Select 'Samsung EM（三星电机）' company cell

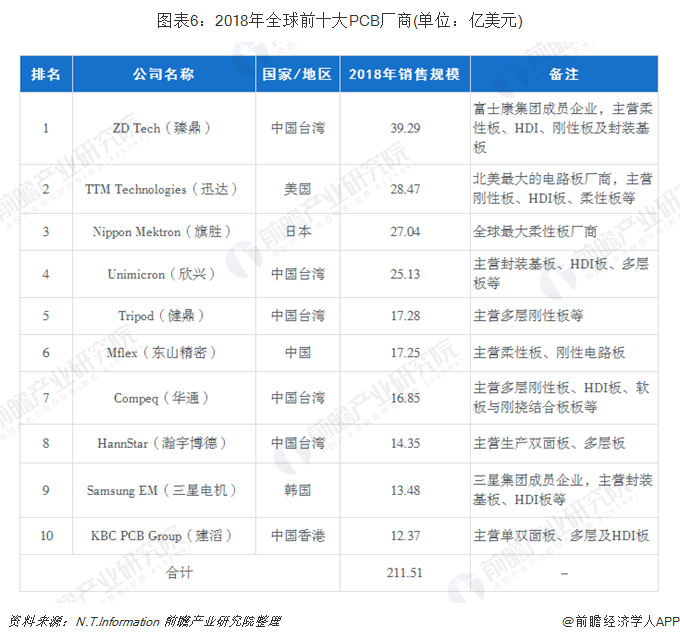click(x=163, y=490)
